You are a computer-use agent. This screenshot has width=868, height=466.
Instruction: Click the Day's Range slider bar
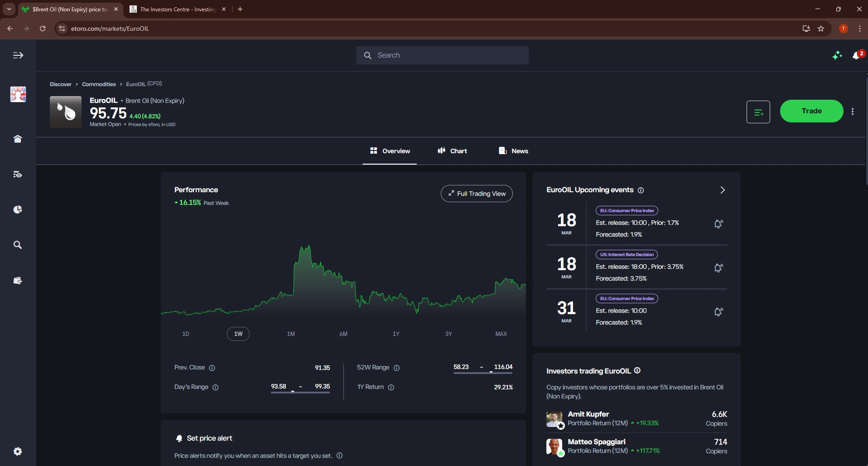300,393
